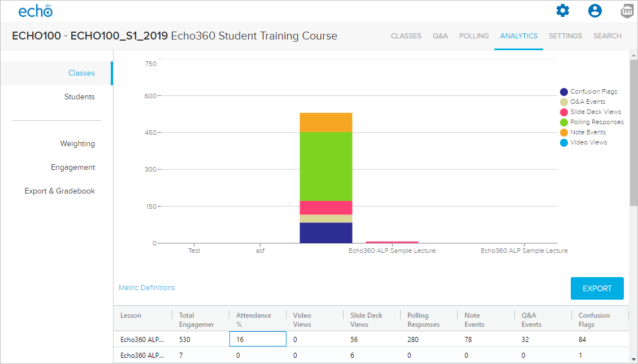Screen dimensions: 638x364
Task: Open the bucket icon at top right
Action: [x=628, y=11]
